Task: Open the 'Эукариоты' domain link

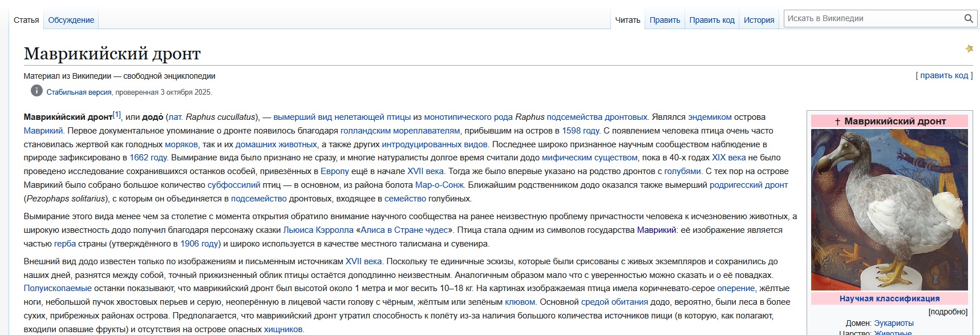Action: tap(894, 323)
